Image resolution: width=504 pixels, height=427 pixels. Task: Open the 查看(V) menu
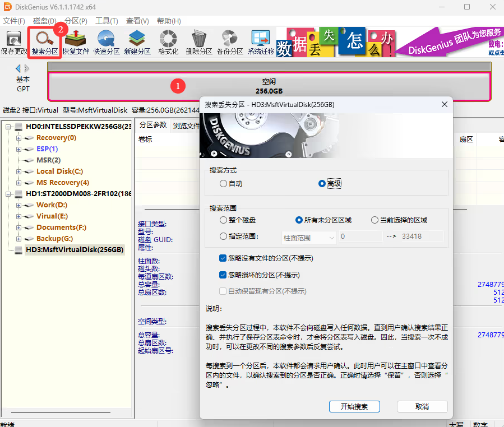[137, 21]
